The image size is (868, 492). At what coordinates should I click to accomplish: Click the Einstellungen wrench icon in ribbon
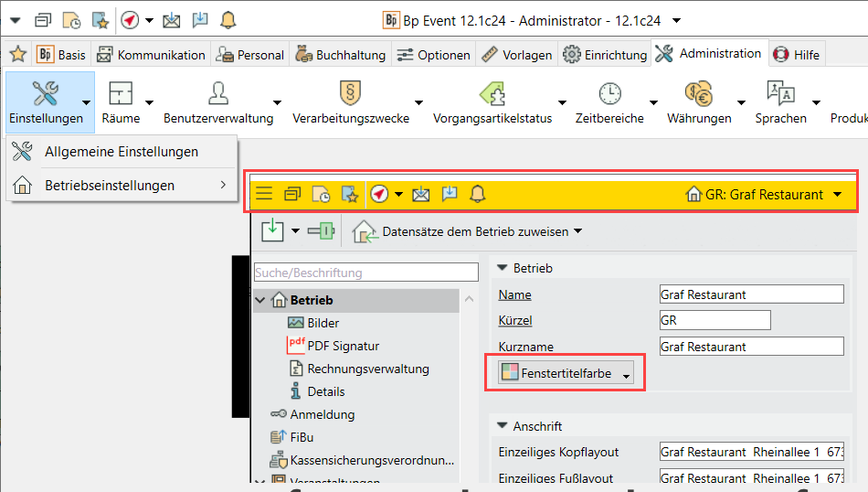pos(44,93)
